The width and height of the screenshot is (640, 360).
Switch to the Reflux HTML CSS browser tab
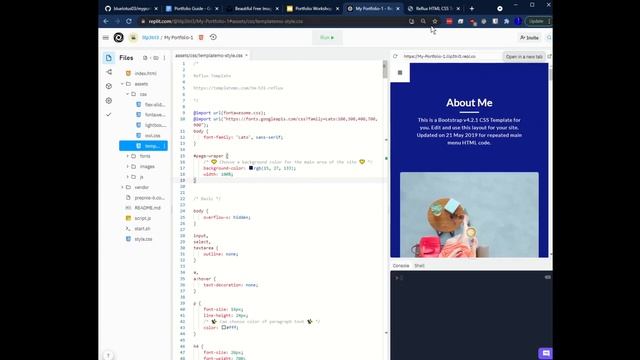(434, 9)
